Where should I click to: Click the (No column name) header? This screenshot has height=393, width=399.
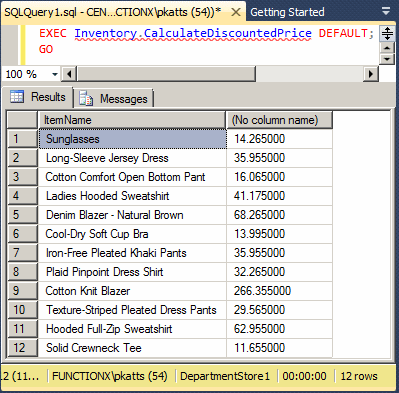click(279, 120)
